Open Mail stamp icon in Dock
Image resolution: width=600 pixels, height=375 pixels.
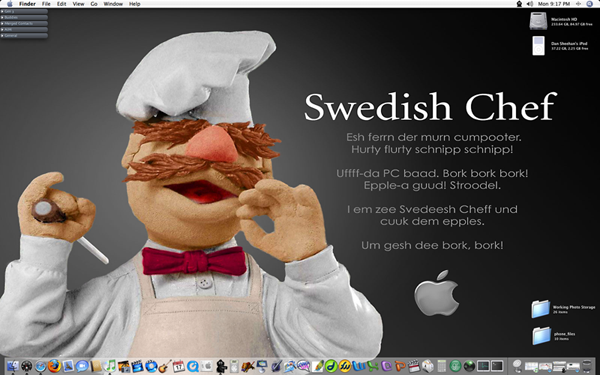click(x=68, y=366)
